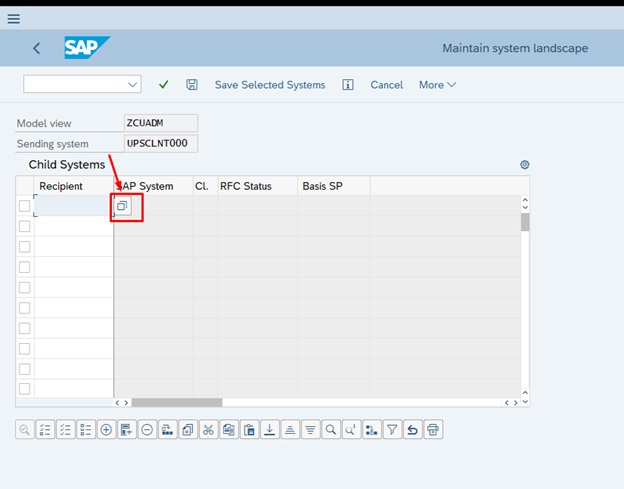Click the floppy disk save icon
Image resolution: width=624 pixels, height=489 pixels.
click(192, 85)
